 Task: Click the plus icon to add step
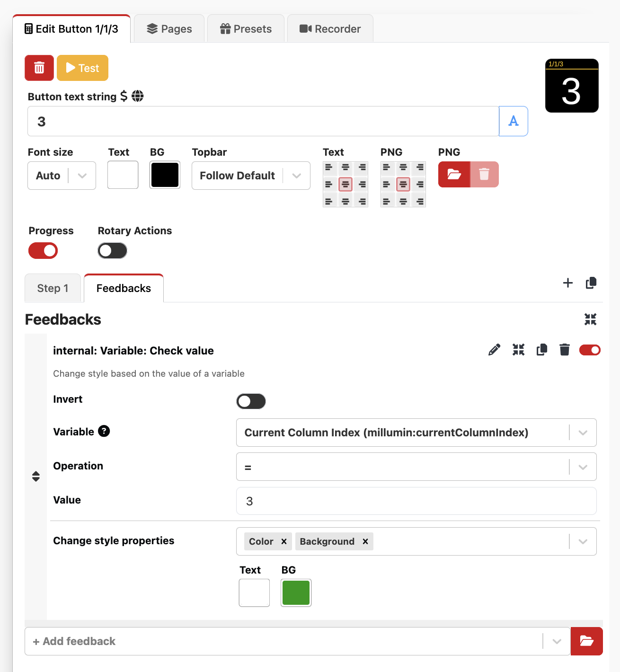pos(568,283)
